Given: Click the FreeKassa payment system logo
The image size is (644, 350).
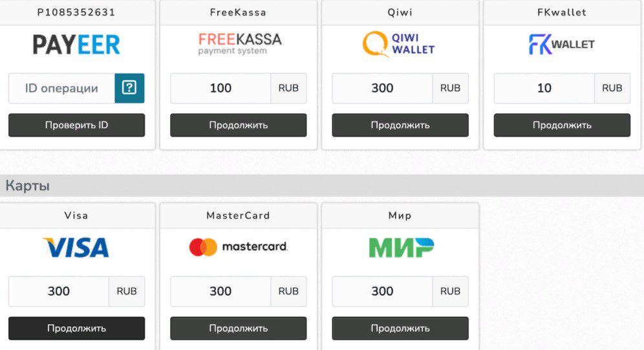Looking at the screenshot, I should coord(239,43).
